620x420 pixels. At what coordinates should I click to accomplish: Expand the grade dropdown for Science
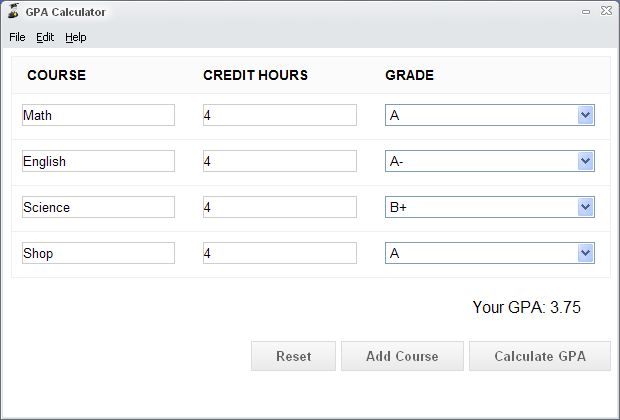[x=586, y=207]
